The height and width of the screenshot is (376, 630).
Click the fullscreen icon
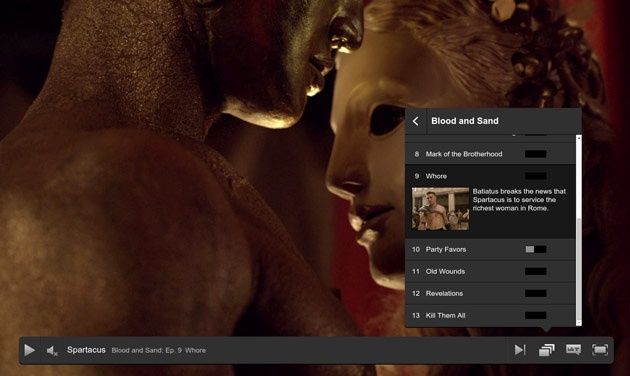[600, 350]
